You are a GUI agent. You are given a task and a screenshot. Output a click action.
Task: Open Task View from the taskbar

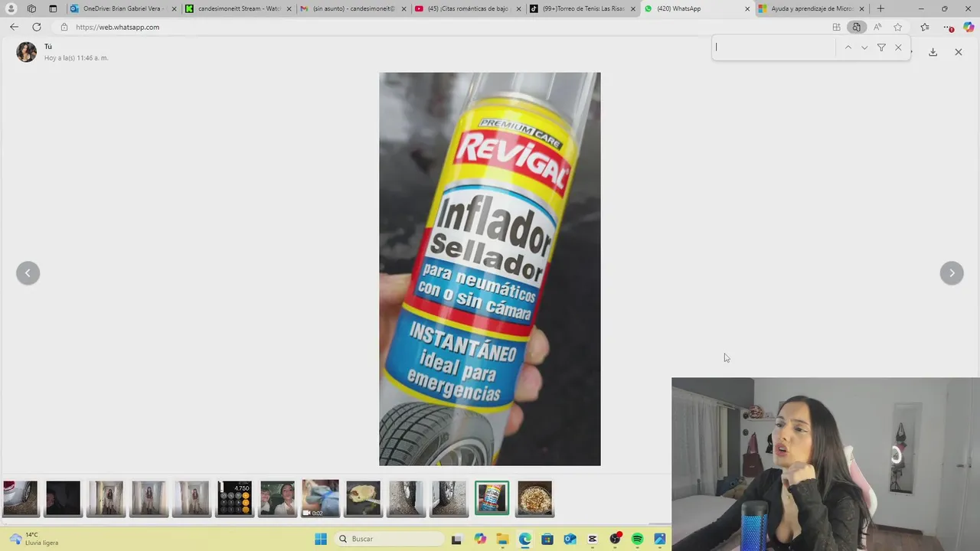[456, 539]
